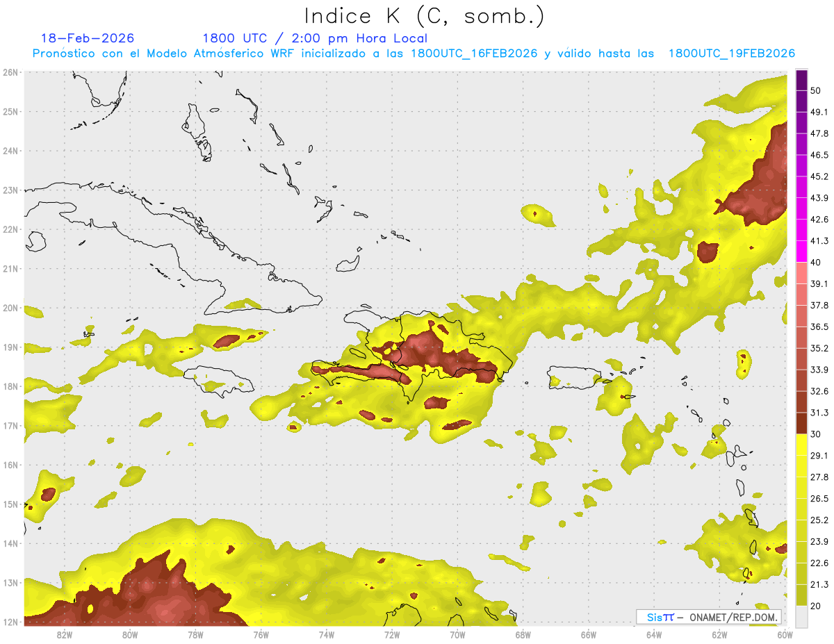This screenshot has width=834, height=644.
Task: Click the 74W longitude label
Action: coord(327,634)
